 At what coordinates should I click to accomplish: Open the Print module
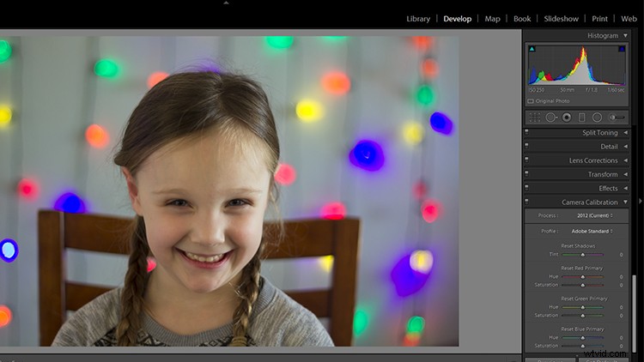tap(599, 19)
